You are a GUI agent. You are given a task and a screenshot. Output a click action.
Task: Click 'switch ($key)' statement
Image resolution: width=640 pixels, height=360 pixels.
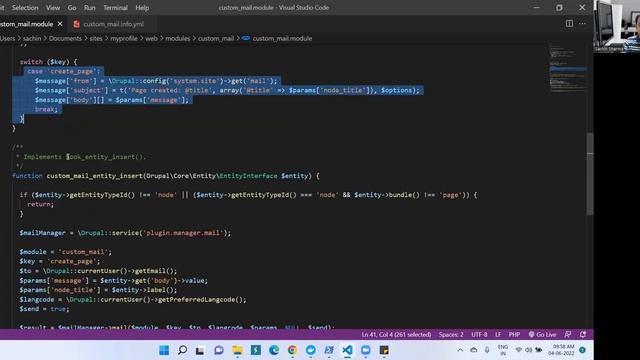coord(48,62)
